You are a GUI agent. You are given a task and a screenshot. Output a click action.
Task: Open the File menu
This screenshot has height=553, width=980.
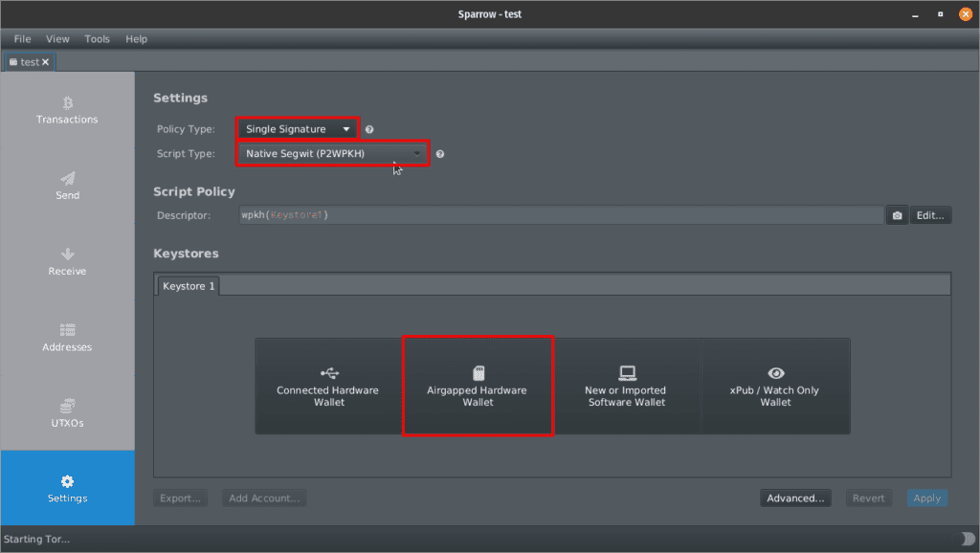pyautogui.click(x=23, y=38)
